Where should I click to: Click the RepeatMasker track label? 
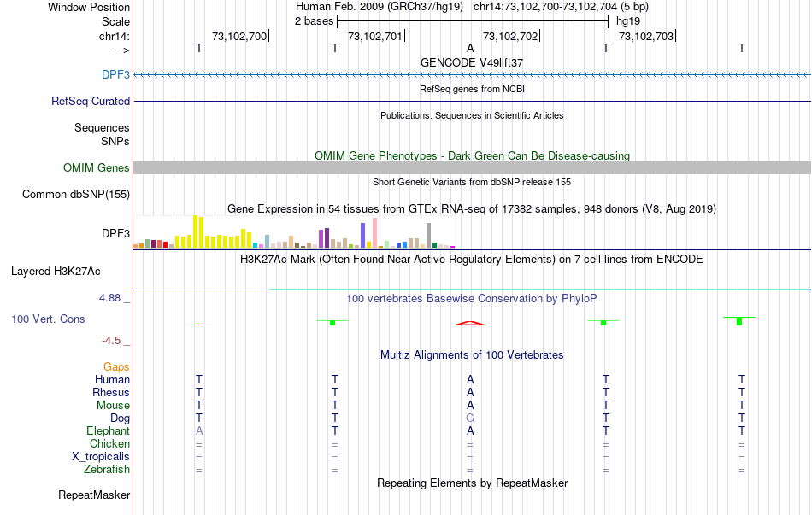(94, 495)
